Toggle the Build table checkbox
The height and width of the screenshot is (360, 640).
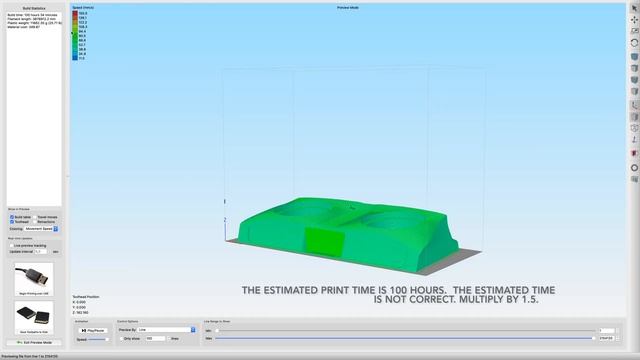click(x=12, y=217)
